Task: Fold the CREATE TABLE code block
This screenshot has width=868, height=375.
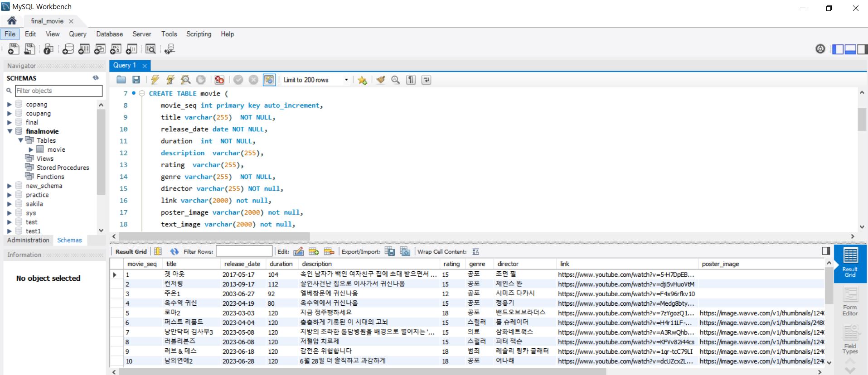Action: pyautogui.click(x=142, y=93)
